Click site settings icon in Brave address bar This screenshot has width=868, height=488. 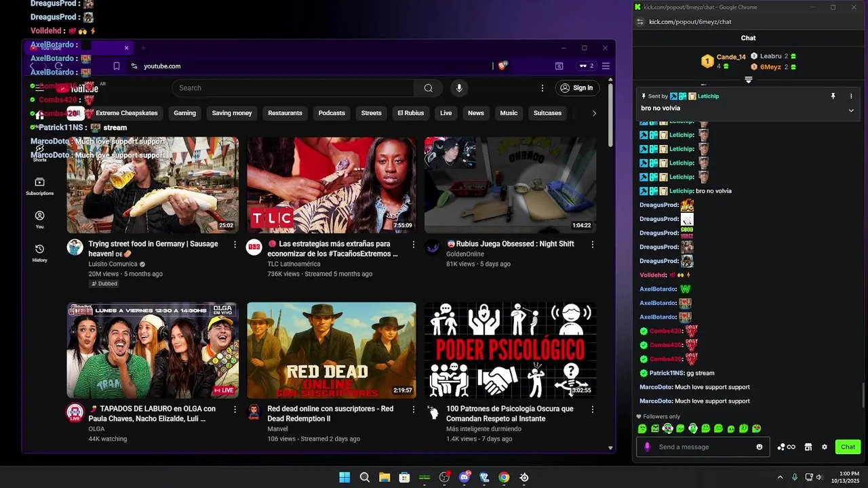coord(134,66)
